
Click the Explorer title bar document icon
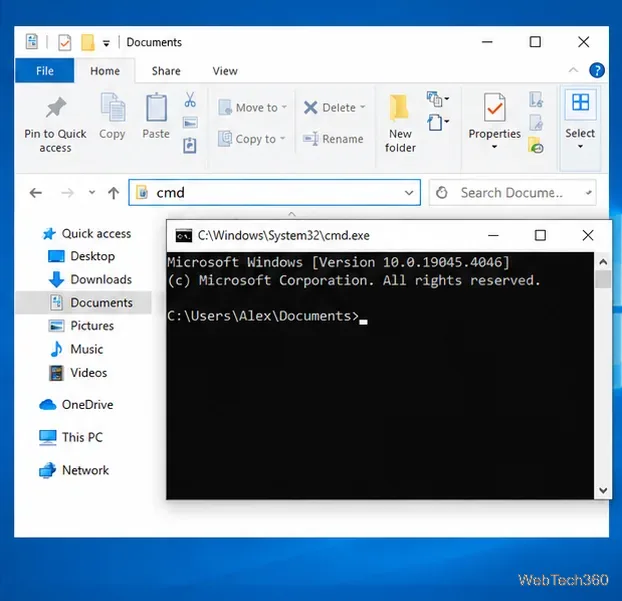[x=32, y=42]
